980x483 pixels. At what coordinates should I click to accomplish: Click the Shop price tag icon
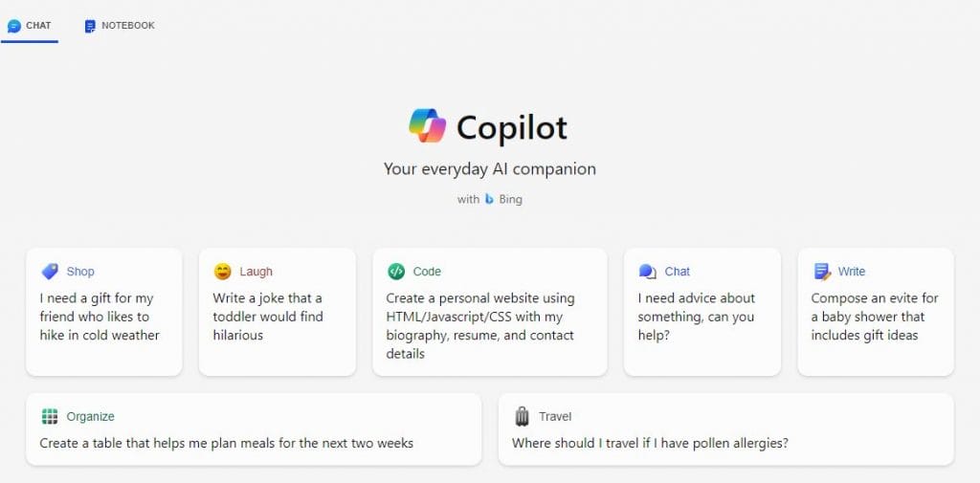tap(49, 272)
